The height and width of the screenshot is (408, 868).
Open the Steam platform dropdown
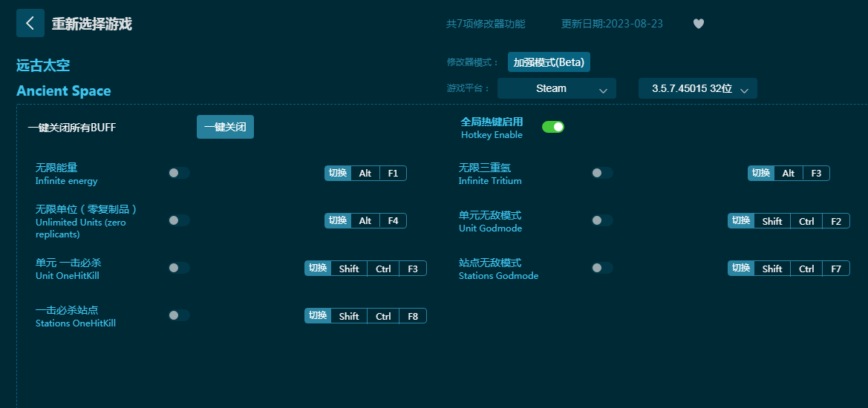click(x=556, y=88)
